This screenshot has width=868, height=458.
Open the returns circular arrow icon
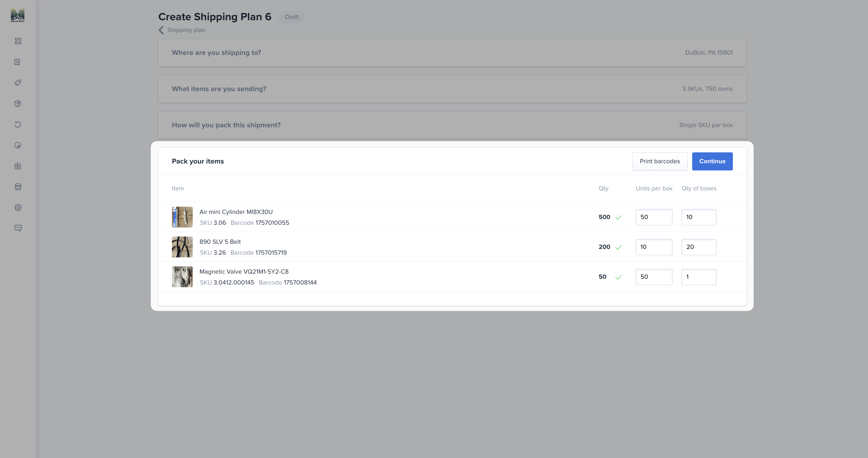click(x=18, y=124)
